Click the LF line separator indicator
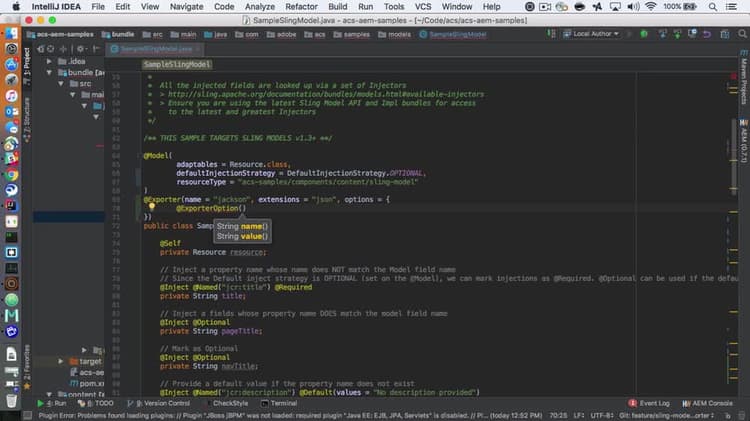The image size is (750, 421). [579, 416]
